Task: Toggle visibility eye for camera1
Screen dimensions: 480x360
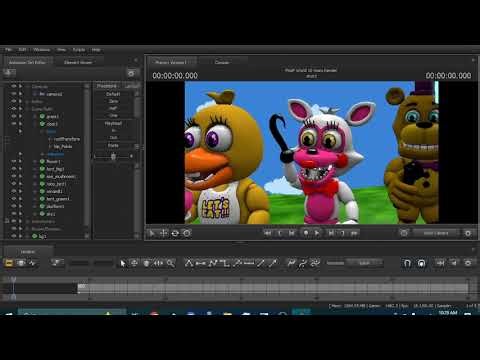Action: click(14, 94)
